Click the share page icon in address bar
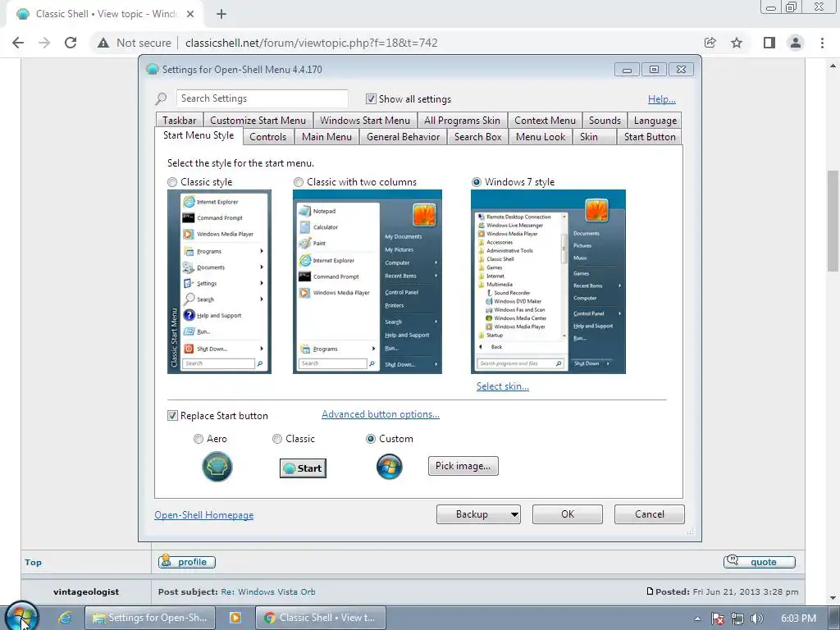Viewport: 840px width, 630px height. coord(710,43)
